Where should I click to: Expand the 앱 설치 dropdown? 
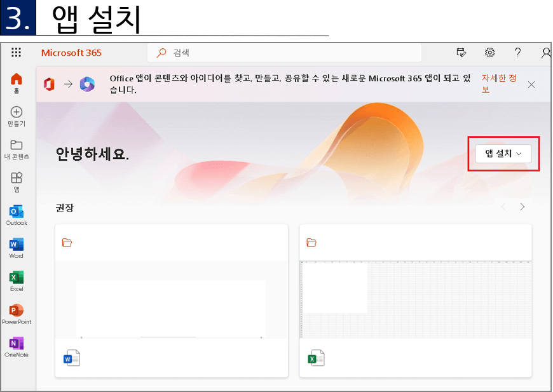(503, 154)
